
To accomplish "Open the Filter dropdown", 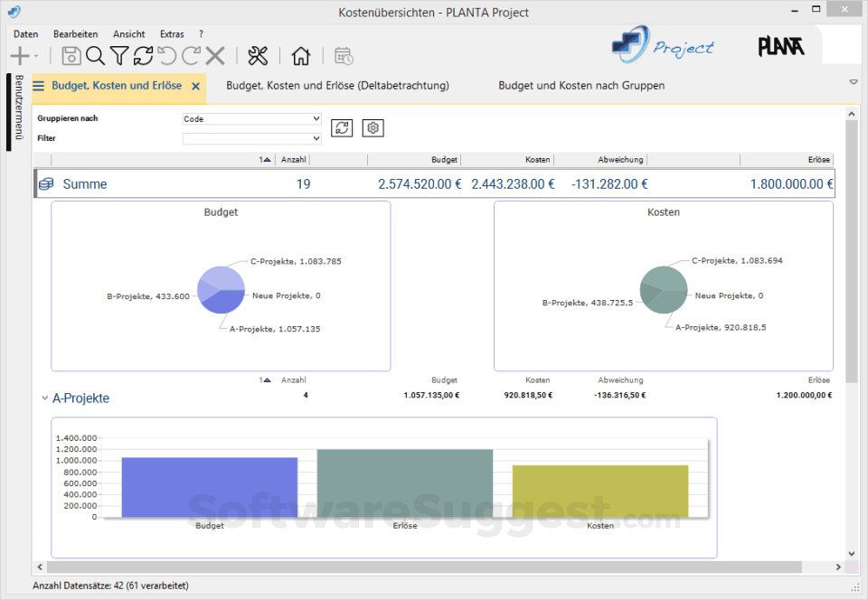I will (252, 138).
